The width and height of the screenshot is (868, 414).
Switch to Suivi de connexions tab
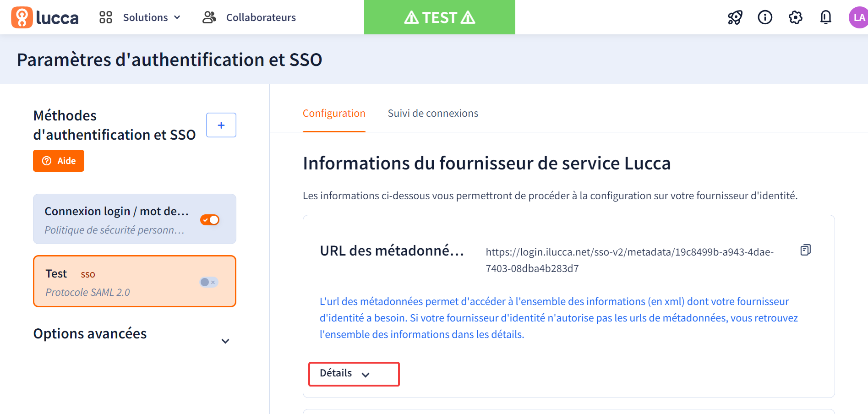(x=433, y=113)
